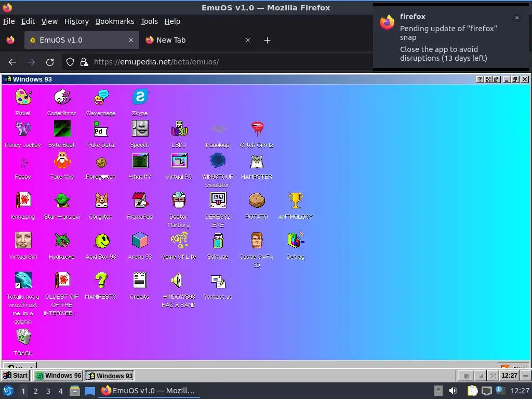Show site security lock info
The height and width of the screenshot is (399, 532).
[84, 62]
